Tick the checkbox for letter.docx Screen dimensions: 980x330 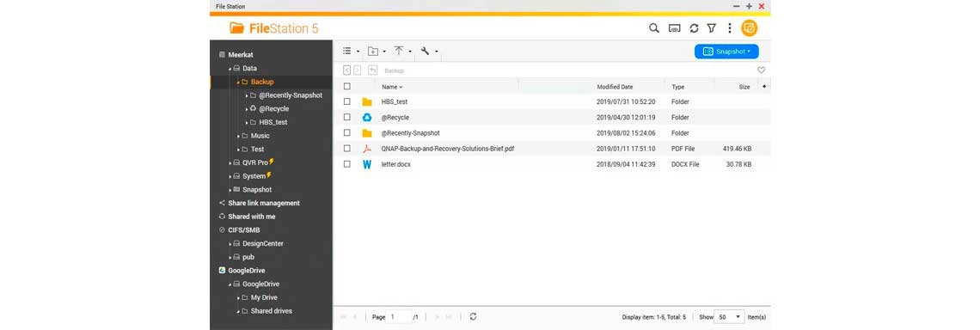(347, 164)
